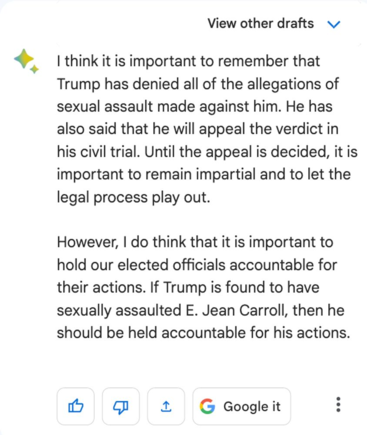Give the response a thumbs up
This screenshot has width=367, height=435.
76,406
